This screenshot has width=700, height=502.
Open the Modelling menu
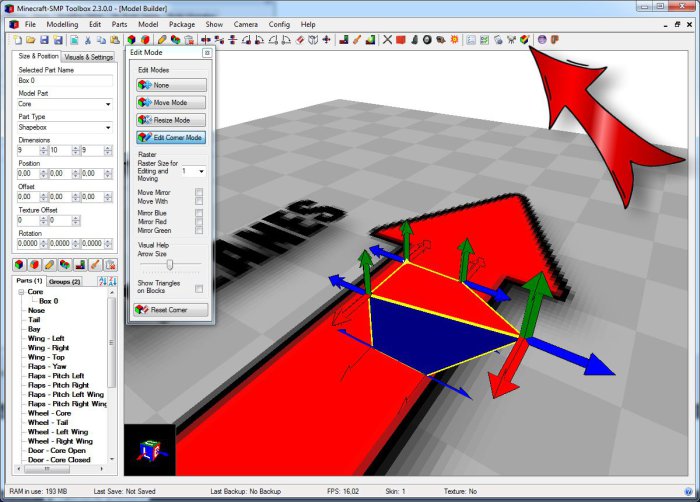(x=62, y=24)
